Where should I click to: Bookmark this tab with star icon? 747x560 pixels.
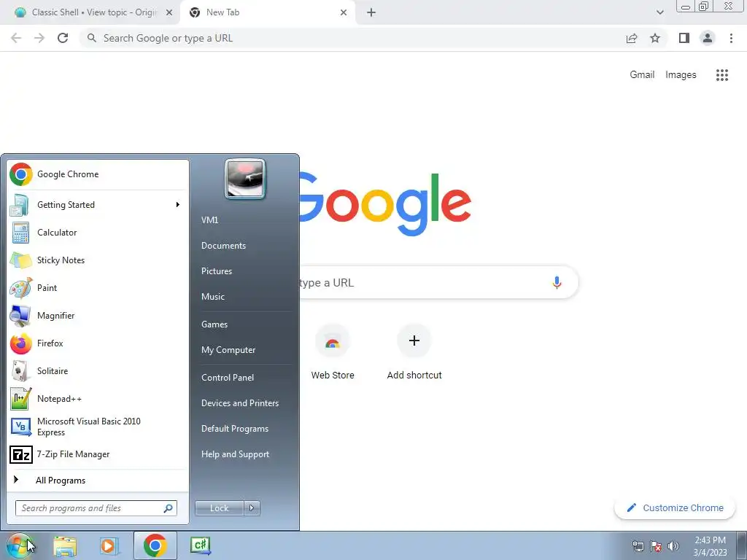point(655,38)
